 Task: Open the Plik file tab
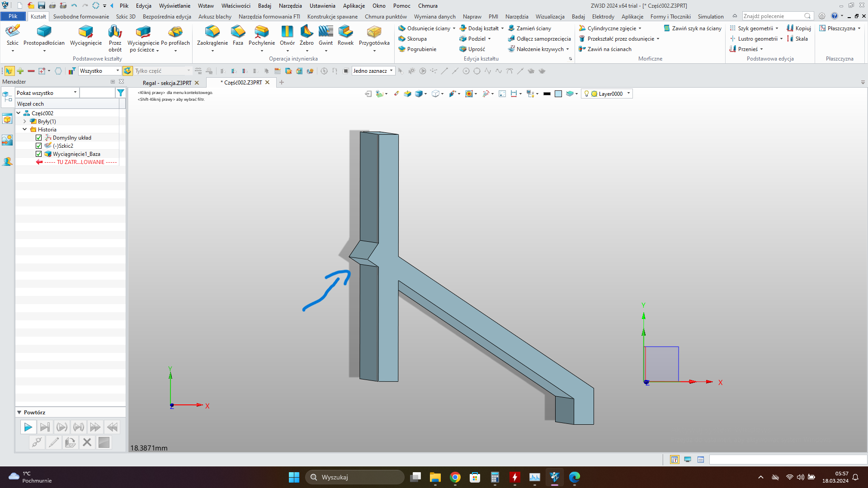coord(13,16)
